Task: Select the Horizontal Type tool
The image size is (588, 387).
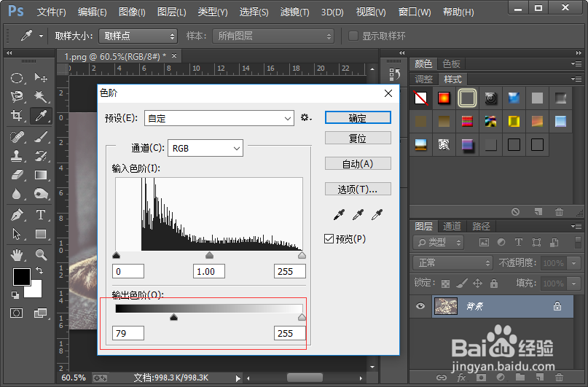Action: (41, 215)
